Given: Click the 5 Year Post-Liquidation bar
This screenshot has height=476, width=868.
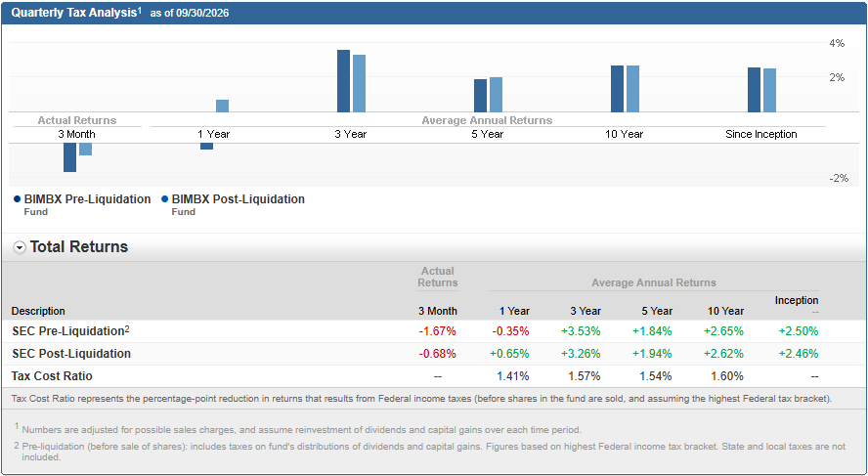Looking at the screenshot, I should point(496,95).
